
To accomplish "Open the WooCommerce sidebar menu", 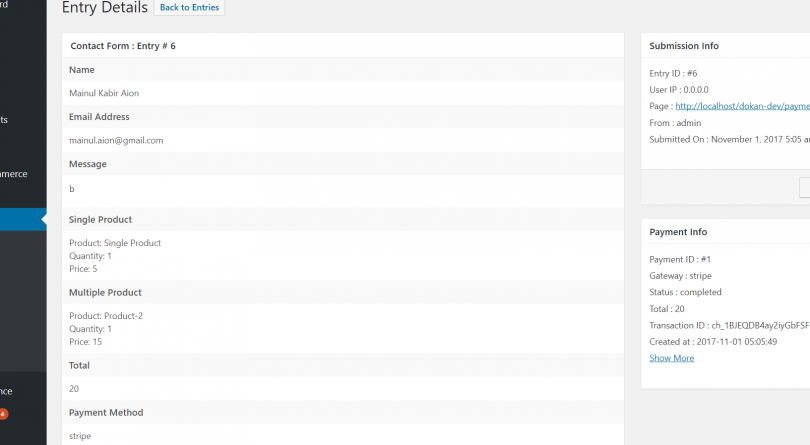I will (x=14, y=174).
